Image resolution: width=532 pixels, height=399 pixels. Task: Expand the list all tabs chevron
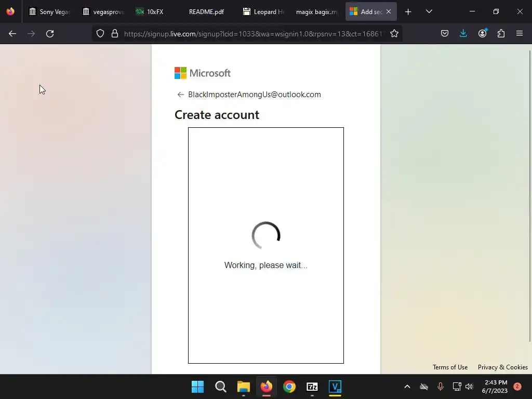click(x=429, y=11)
